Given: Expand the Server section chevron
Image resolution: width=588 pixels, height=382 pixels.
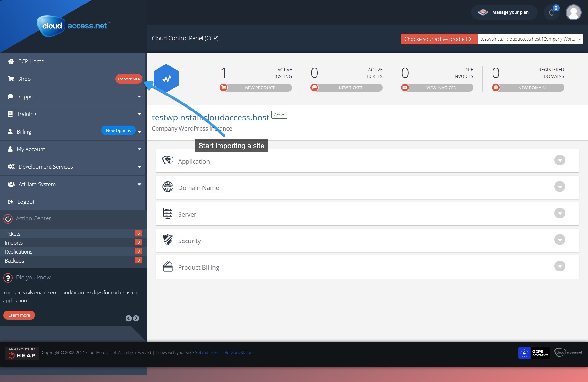Looking at the screenshot, I should pyautogui.click(x=560, y=213).
